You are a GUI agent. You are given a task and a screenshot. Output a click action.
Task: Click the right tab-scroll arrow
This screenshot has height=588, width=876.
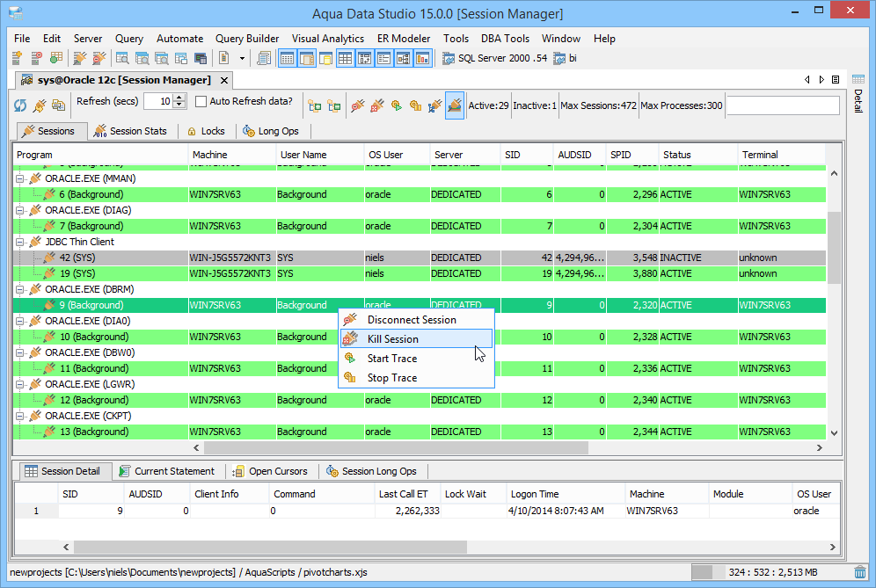click(x=821, y=80)
